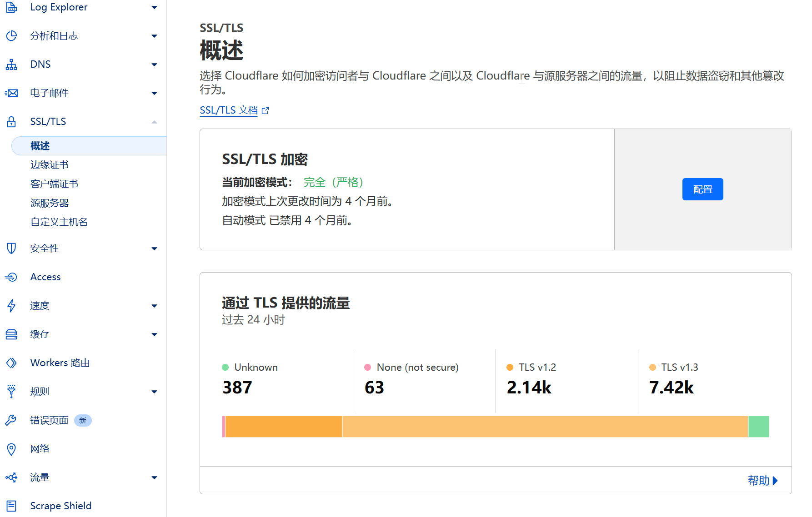Click the orange TLS v1.2 legend dot
Screen dimensions: 812x517
pyautogui.click(x=510, y=368)
